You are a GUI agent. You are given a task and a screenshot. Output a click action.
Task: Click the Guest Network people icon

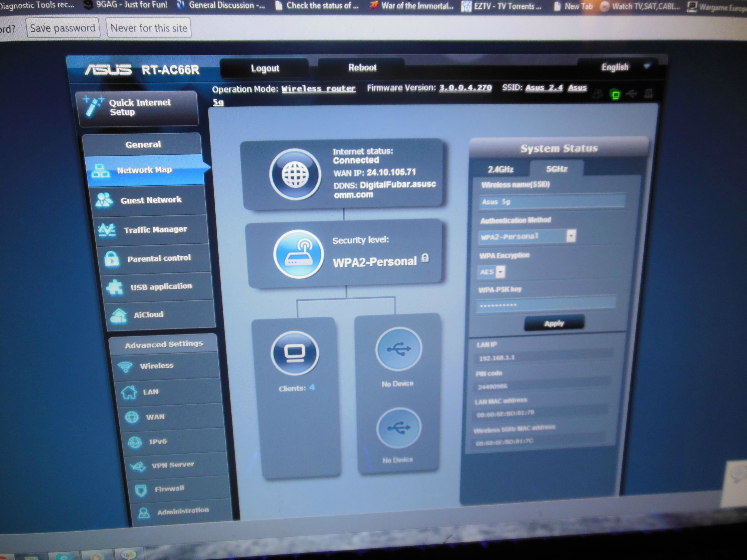(104, 200)
